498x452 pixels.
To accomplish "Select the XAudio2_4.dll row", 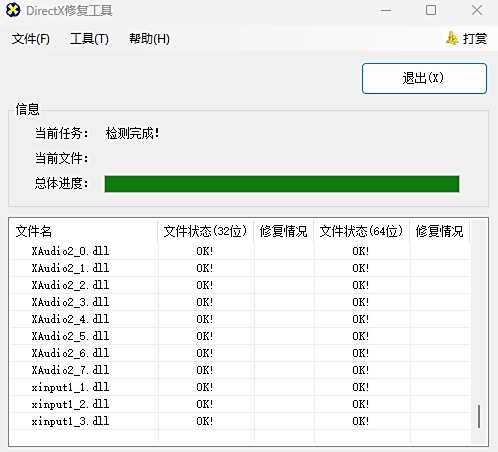I will (x=240, y=319).
